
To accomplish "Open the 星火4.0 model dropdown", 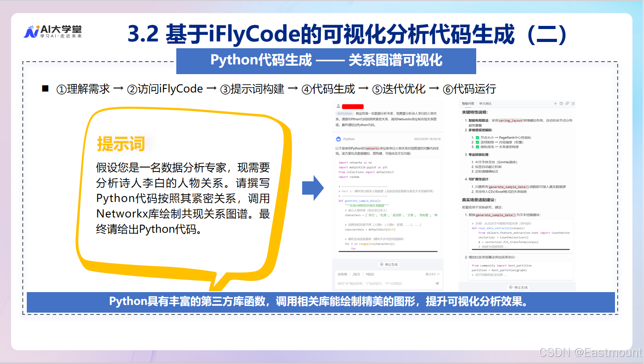I will [x=432, y=274].
